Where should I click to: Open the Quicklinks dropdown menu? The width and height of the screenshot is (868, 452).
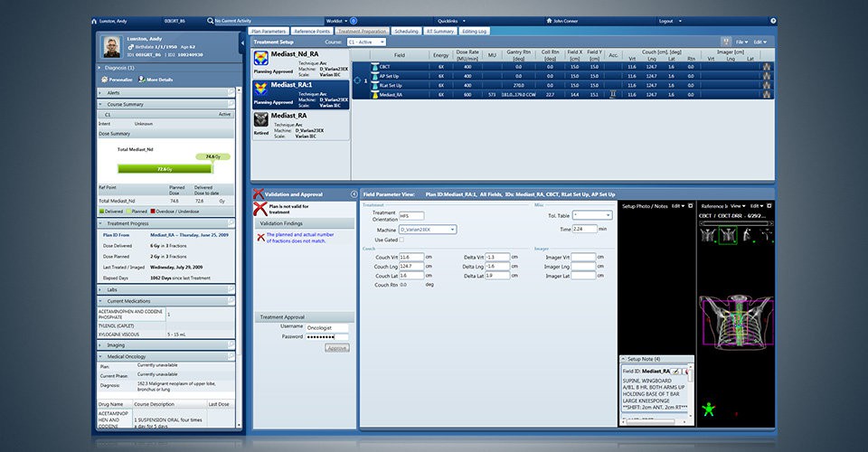click(x=451, y=21)
